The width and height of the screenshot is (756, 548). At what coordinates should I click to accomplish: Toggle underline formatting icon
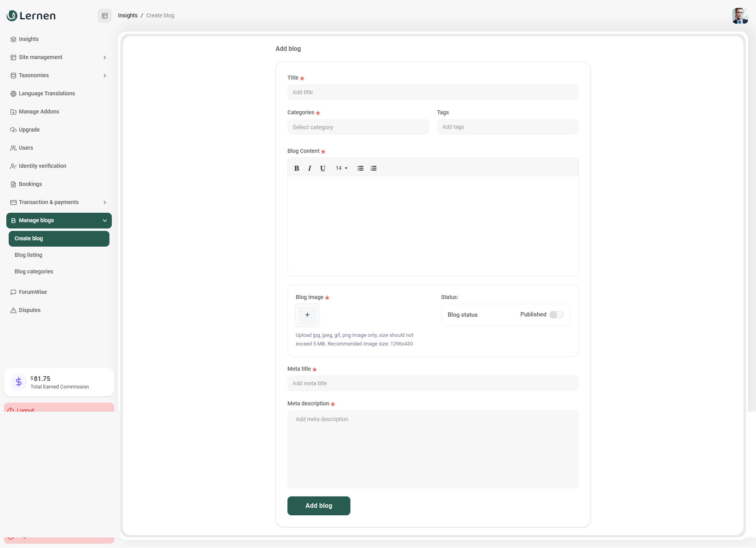[x=322, y=168]
